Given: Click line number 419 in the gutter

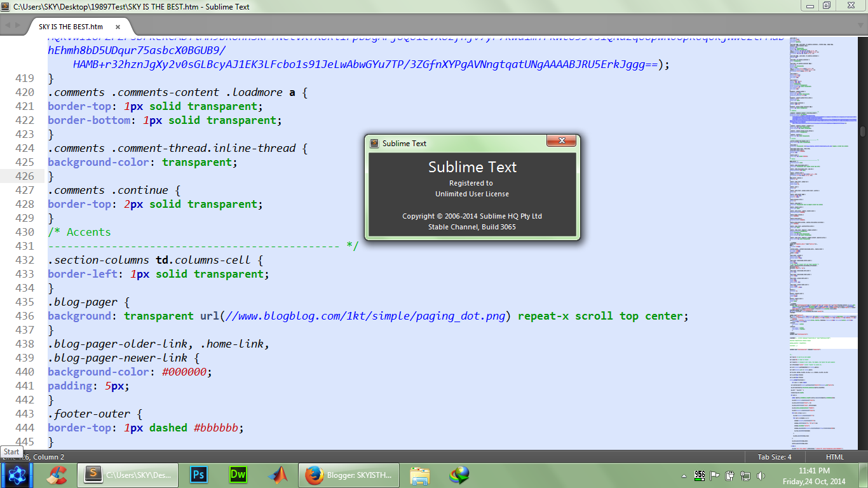Looking at the screenshot, I should coord(24,78).
